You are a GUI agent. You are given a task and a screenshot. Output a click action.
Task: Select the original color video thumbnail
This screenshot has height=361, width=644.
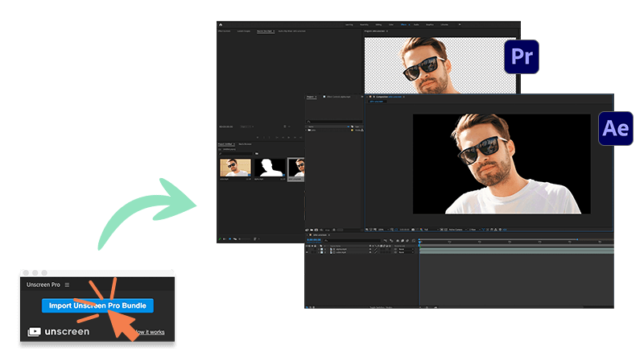click(234, 168)
